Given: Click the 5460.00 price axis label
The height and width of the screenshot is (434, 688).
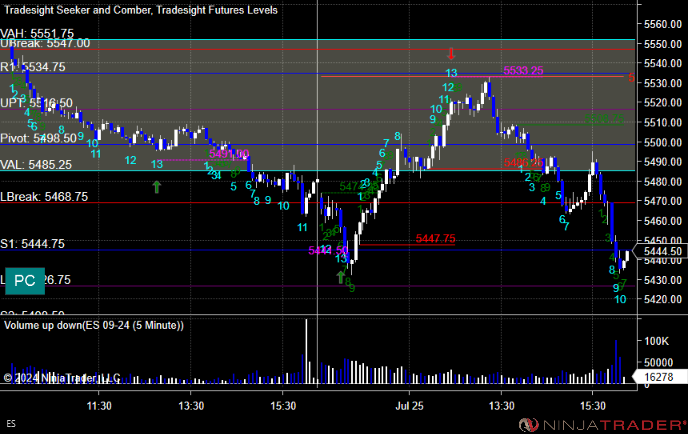Looking at the screenshot, I should 663,221.
